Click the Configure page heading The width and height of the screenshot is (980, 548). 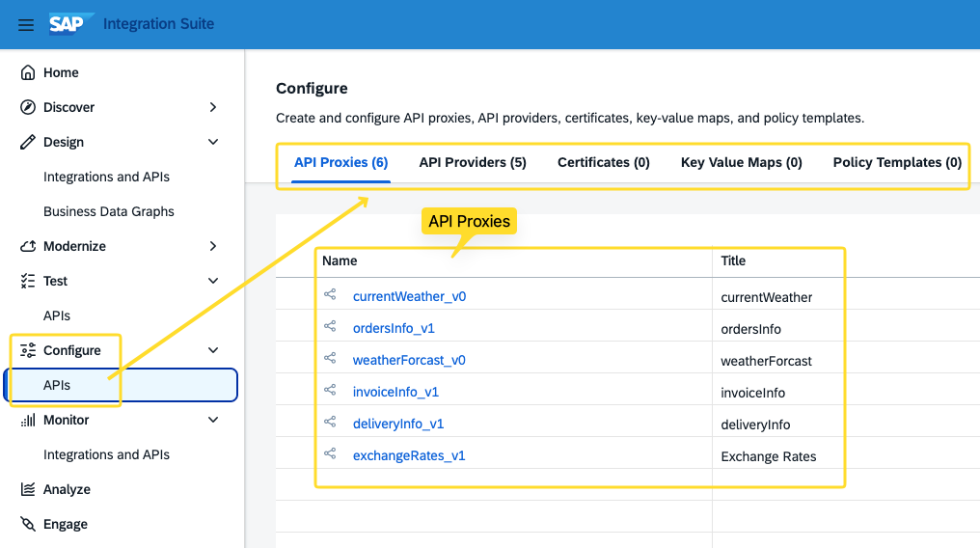tap(312, 89)
